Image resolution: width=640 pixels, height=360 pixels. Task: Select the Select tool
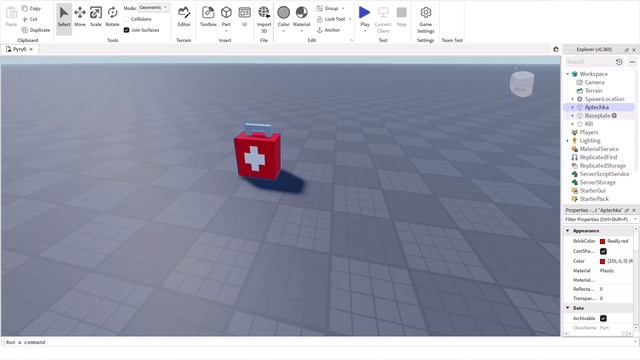point(64,18)
